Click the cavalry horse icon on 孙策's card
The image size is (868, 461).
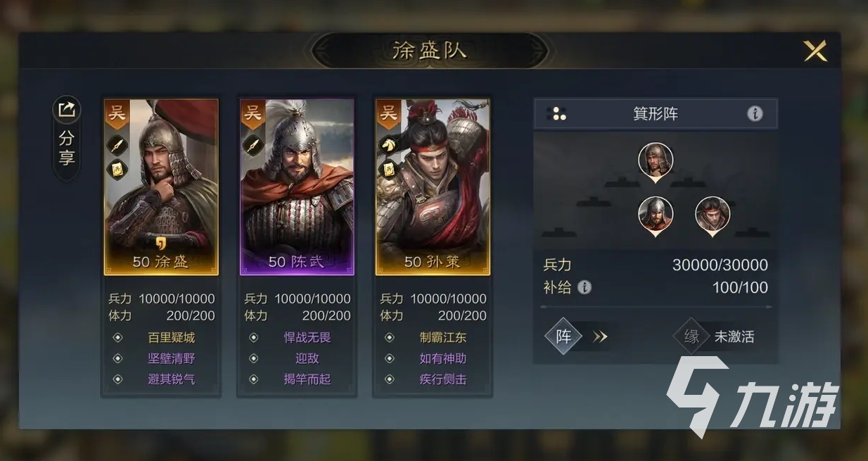click(388, 145)
